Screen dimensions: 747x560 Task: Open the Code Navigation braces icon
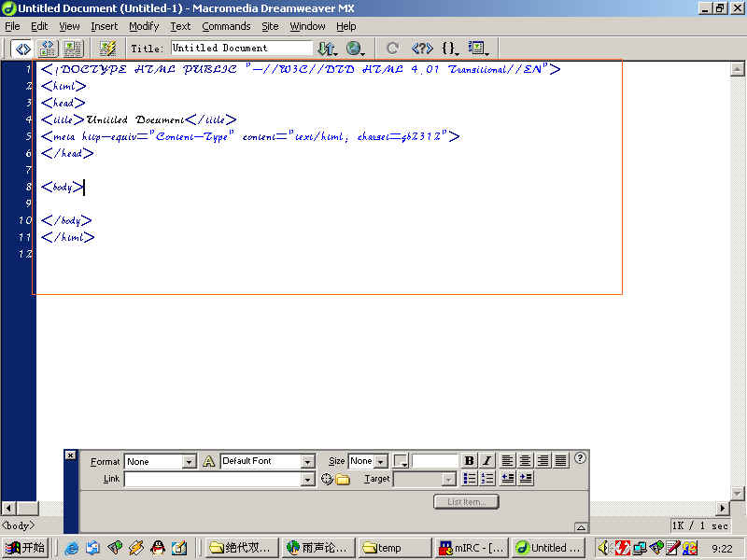pyautogui.click(x=450, y=48)
